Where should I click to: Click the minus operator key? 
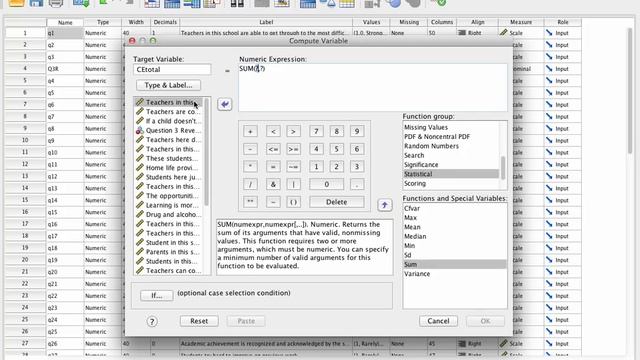pos(250,149)
